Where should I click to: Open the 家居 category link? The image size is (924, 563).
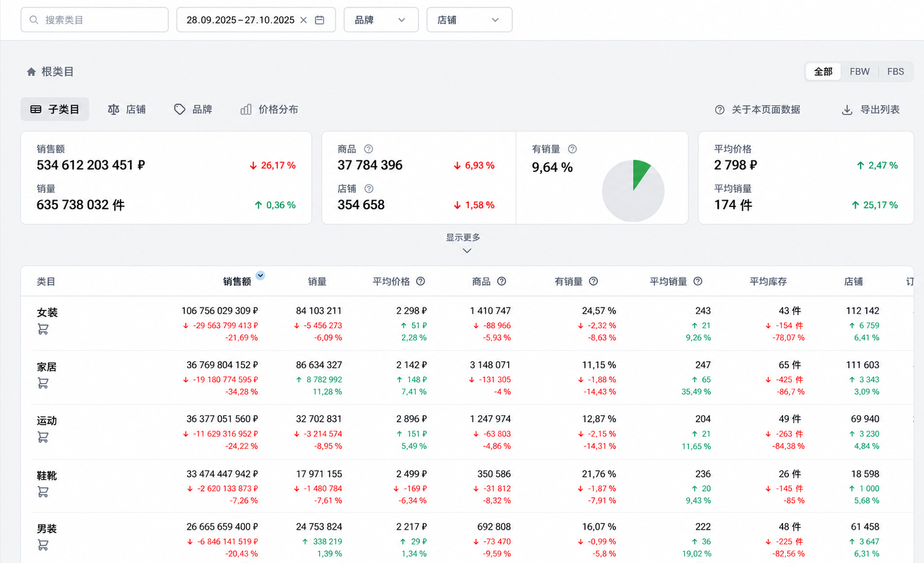coord(47,366)
